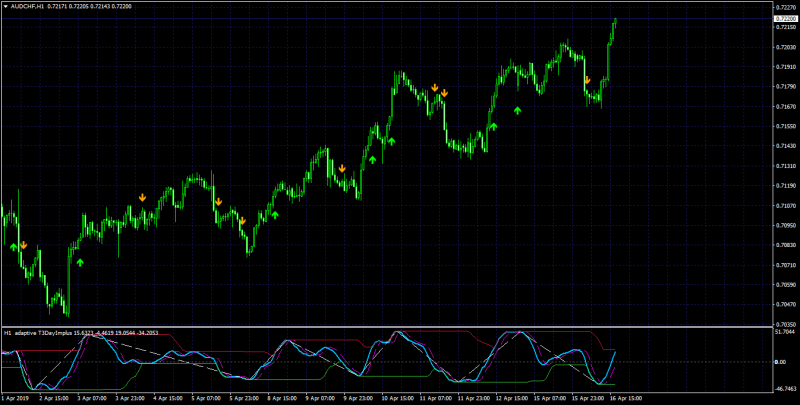The height and width of the screenshot is (405, 800).
Task: Click the 0.71430 price scale value
Action: click(786, 146)
